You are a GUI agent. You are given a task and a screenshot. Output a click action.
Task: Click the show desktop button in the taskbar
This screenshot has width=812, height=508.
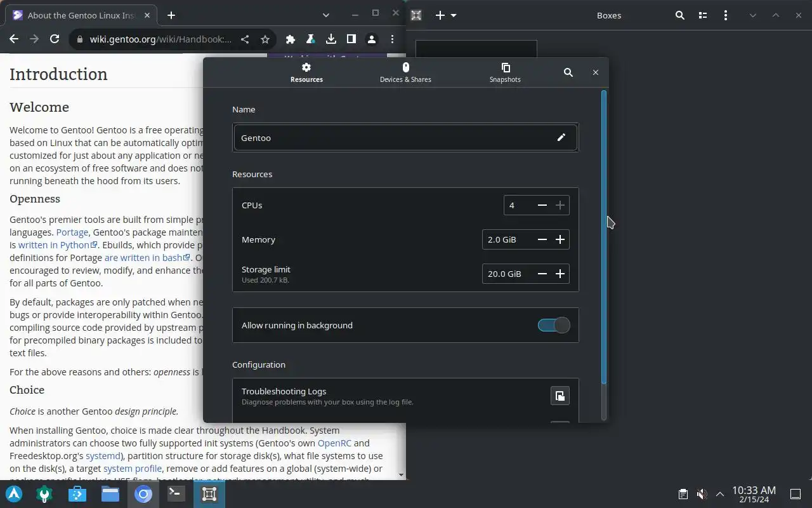[796, 494]
